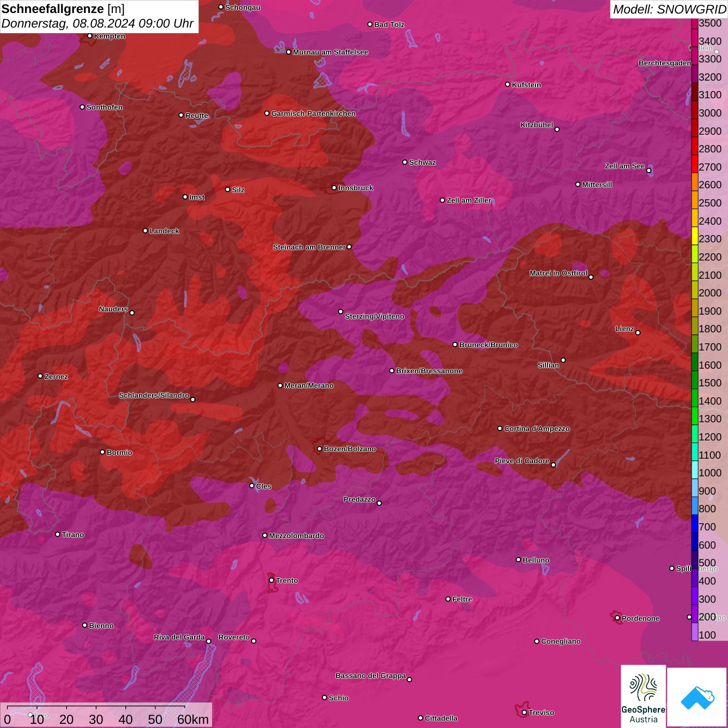The image size is (728, 728).
Task: Click the Zell am Ziller label
Action: click(x=469, y=200)
